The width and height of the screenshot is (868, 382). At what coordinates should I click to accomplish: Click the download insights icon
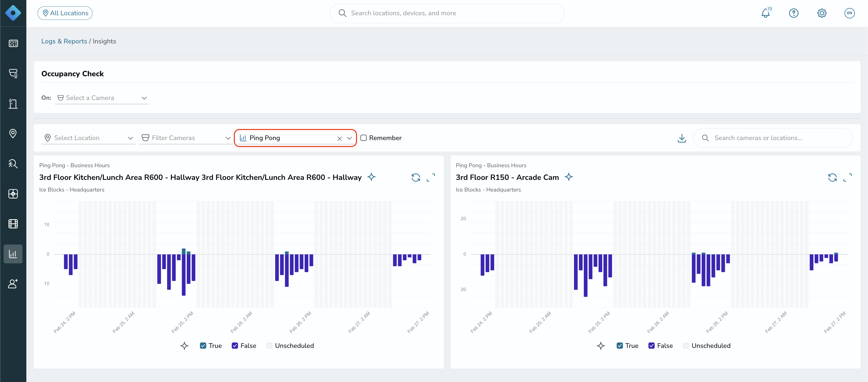pos(682,138)
